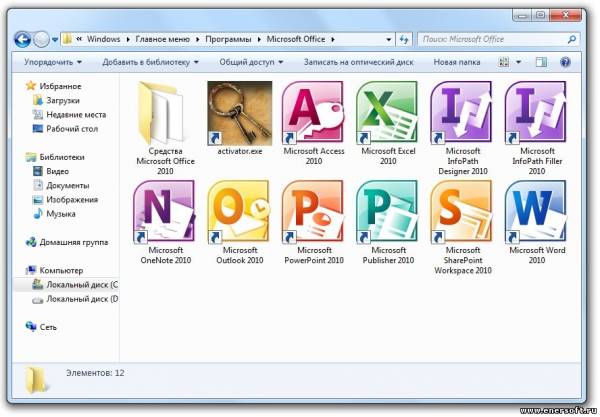Expand arrow after Microsoft Office breadcrumb
Viewport: 600px width, 417px height.
click(333, 39)
